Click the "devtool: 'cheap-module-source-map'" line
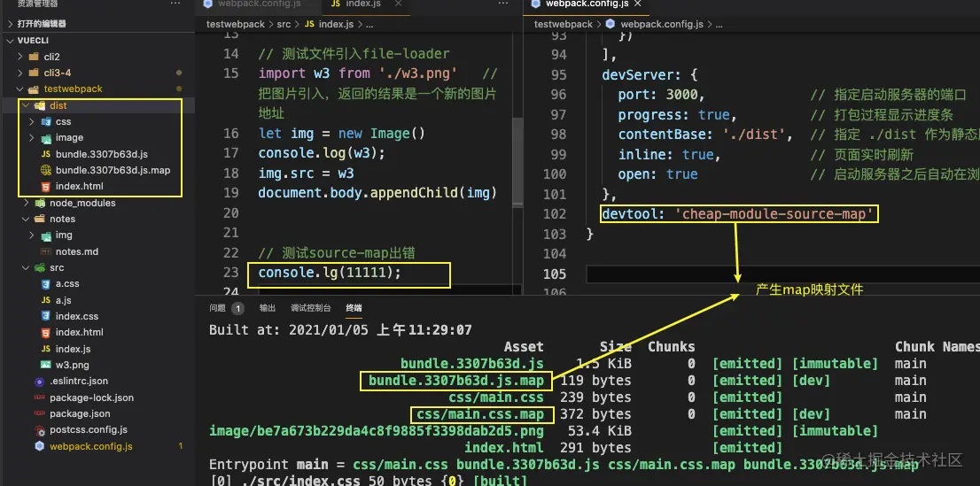Image resolution: width=980 pixels, height=486 pixels. (x=737, y=214)
